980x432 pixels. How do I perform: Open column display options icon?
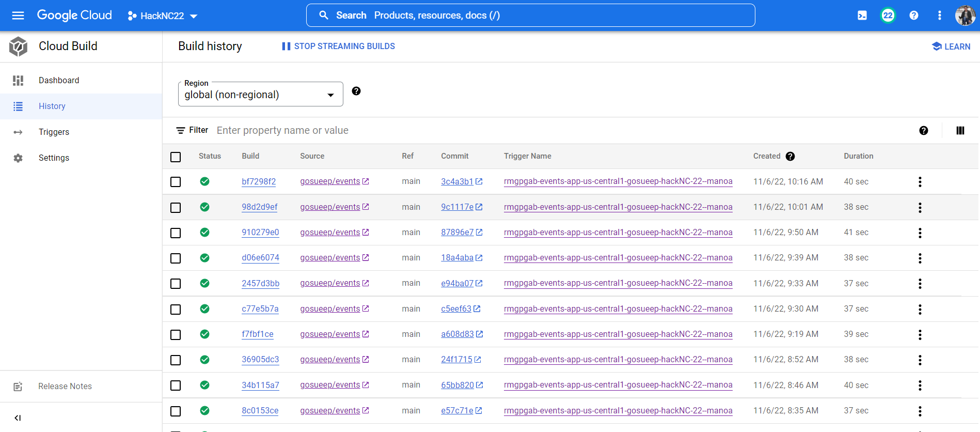coord(960,131)
